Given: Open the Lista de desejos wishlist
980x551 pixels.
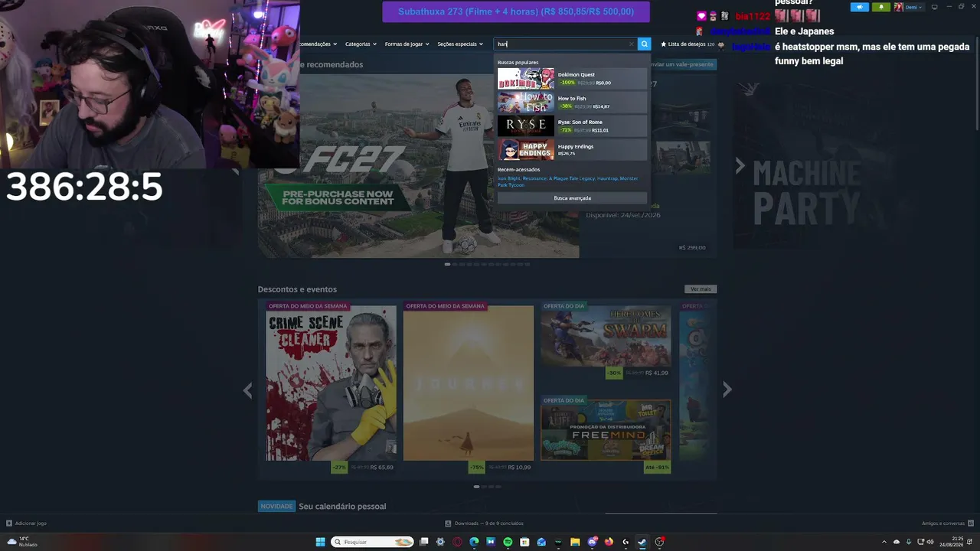Looking at the screenshot, I should [x=688, y=44].
